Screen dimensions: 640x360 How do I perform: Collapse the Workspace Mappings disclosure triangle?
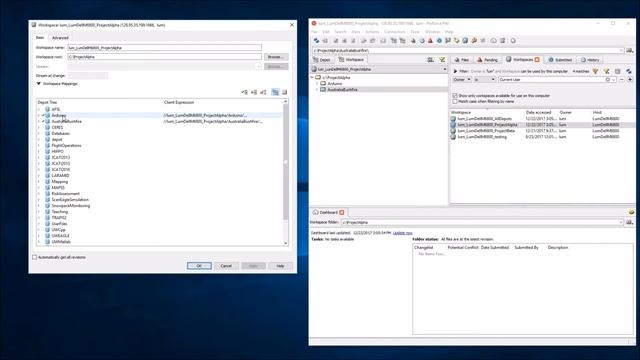[39, 84]
